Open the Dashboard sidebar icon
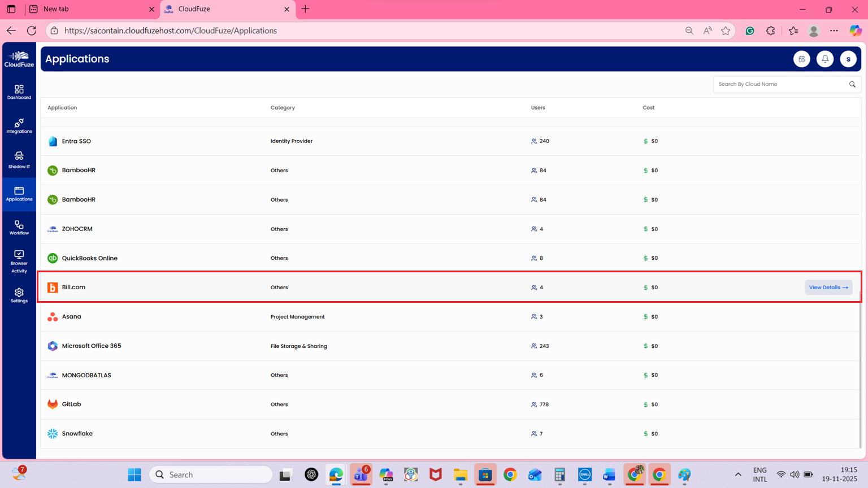868x488 pixels. [x=19, y=92]
